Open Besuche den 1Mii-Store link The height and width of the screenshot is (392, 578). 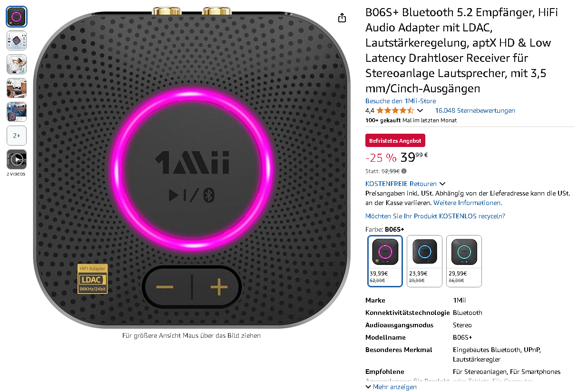(401, 101)
